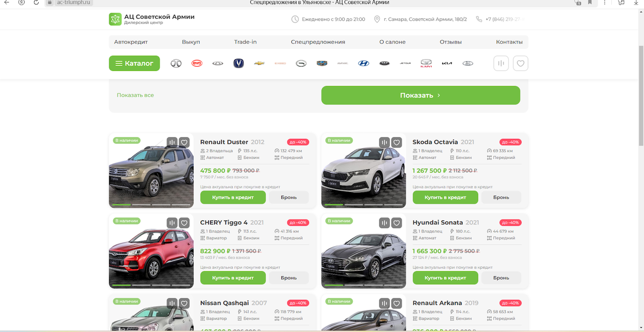Click the green Показать button
The height and width of the screenshot is (332, 644).
[421, 95]
